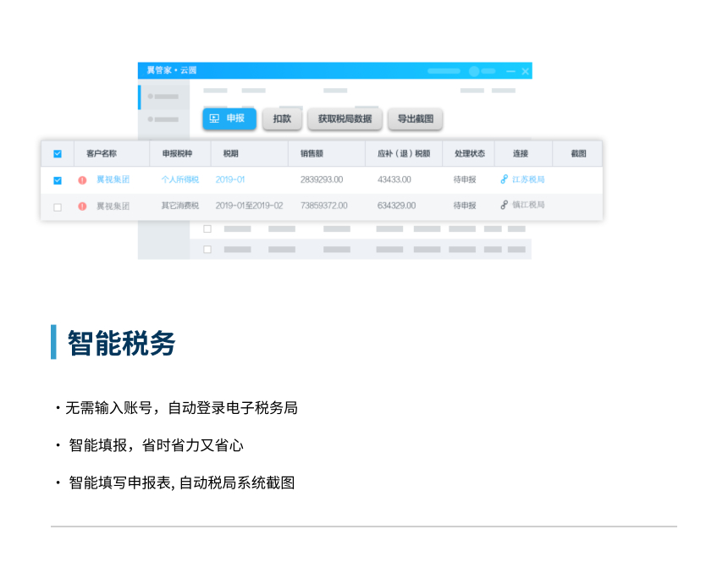The height and width of the screenshot is (579, 728).
Task: Toggle the select-all checkbox in table header
Action: point(58,154)
